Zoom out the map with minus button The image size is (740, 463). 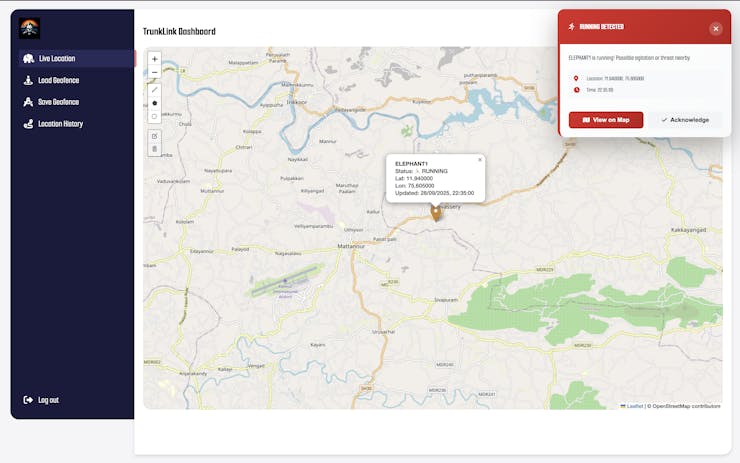tap(154, 72)
